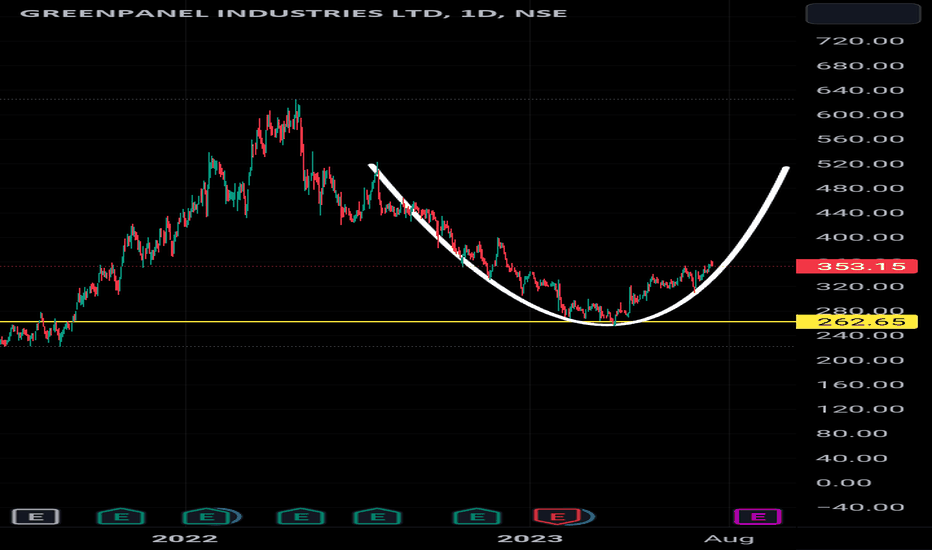
Task: Click the 80.00 price axis label
Action: [852, 433]
